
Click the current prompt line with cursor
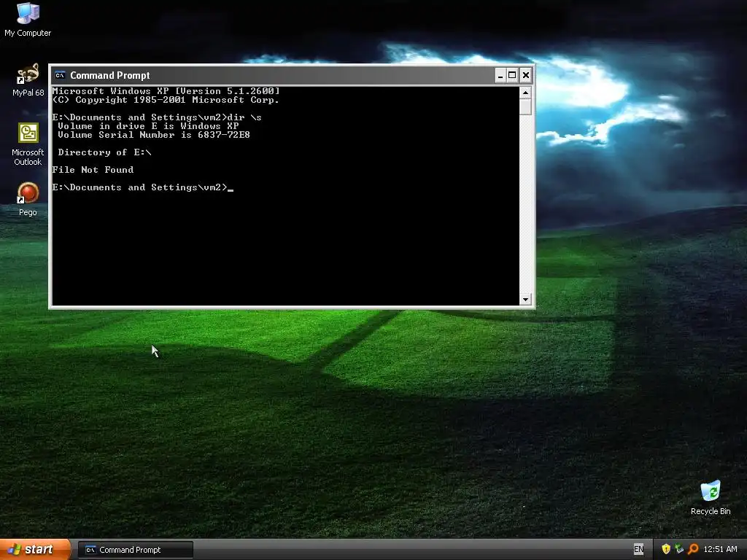pyautogui.click(x=143, y=187)
